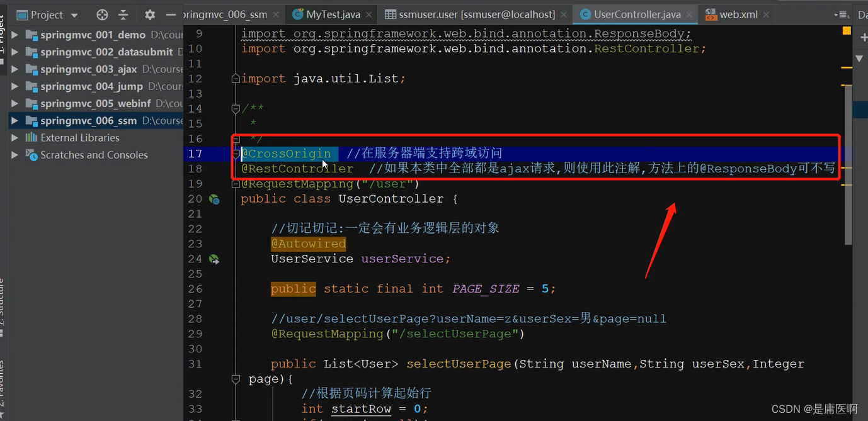The height and width of the screenshot is (421, 868).
Task: Collapse the Javadoc comment at line 14
Action: pos(236,109)
